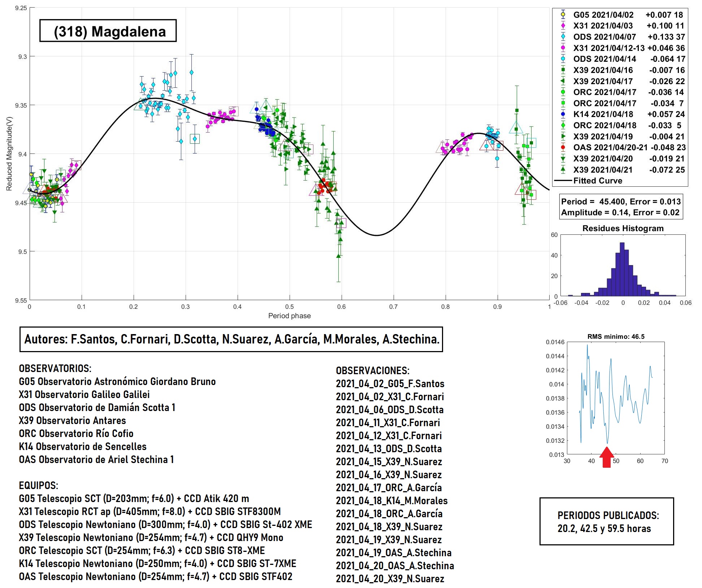Click the Residues Histogram title
Image resolution: width=702 pixels, height=588 pixels.
tap(623, 228)
